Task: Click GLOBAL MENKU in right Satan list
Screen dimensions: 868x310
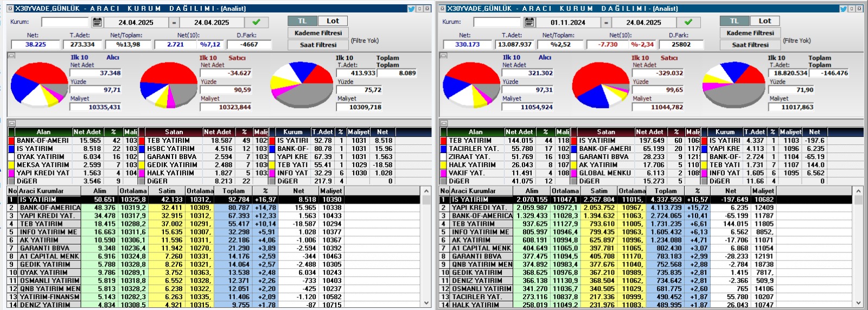Action: [605, 173]
